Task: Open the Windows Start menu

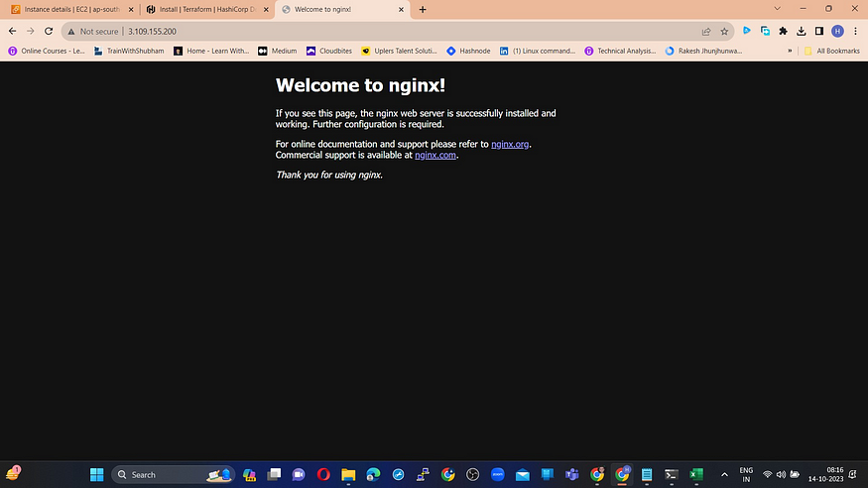Action: click(97, 475)
